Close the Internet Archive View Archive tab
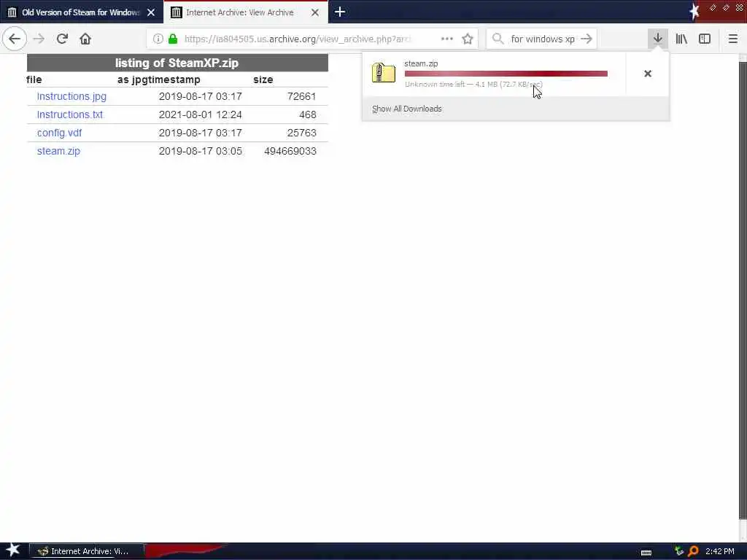 click(315, 12)
